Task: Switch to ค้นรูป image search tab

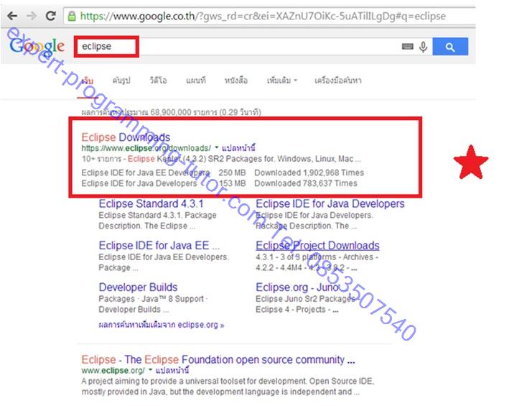Action: (121, 80)
